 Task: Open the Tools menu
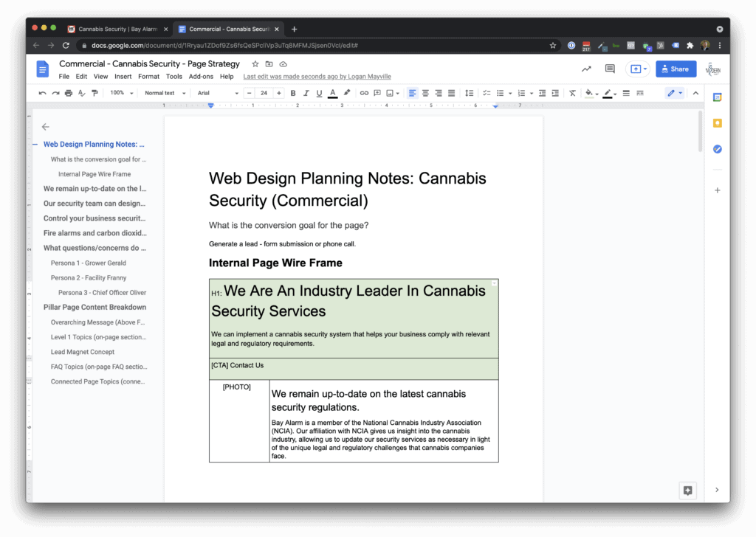tap(174, 76)
